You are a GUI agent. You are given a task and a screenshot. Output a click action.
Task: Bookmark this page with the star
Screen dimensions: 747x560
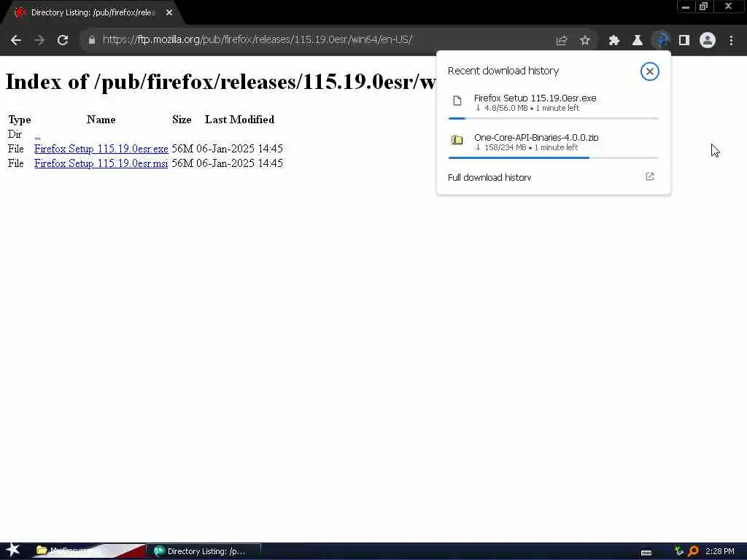585,41
